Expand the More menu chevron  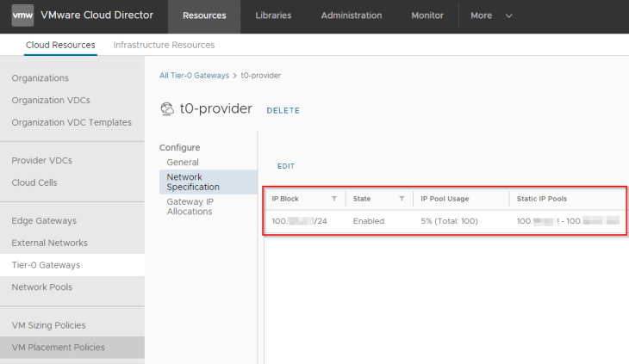(x=508, y=16)
